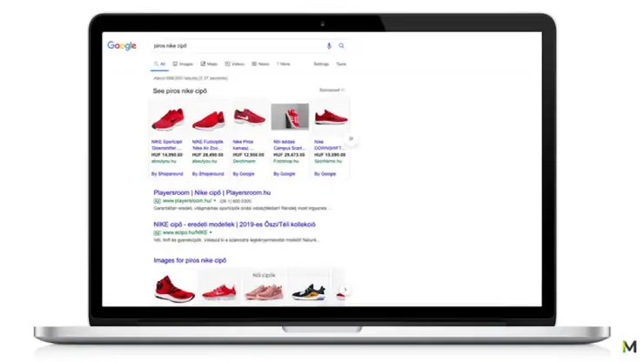Run the search with the magnifier icon
This screenshot has height=362, width=644.
(341, 45)
